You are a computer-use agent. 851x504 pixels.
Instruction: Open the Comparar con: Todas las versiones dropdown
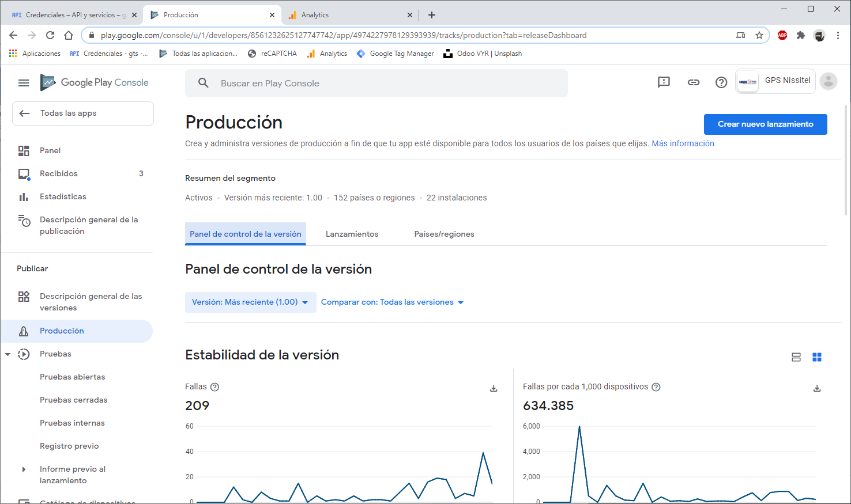pyautogui.click(x=392, y=302)
